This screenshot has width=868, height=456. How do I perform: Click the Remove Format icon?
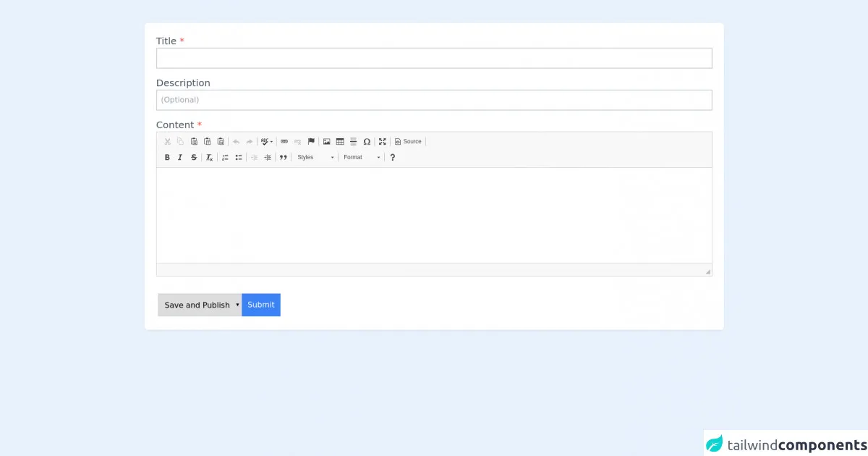coord(209,158)
